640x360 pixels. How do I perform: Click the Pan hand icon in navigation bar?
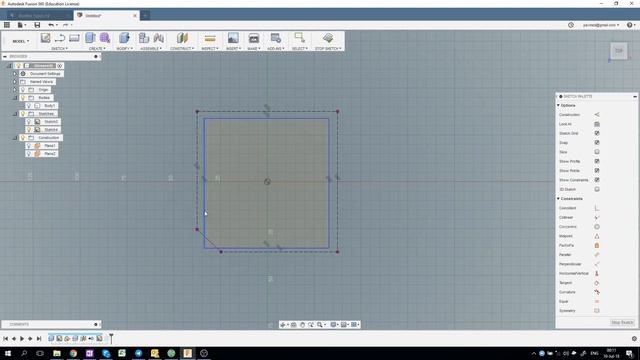302,324
